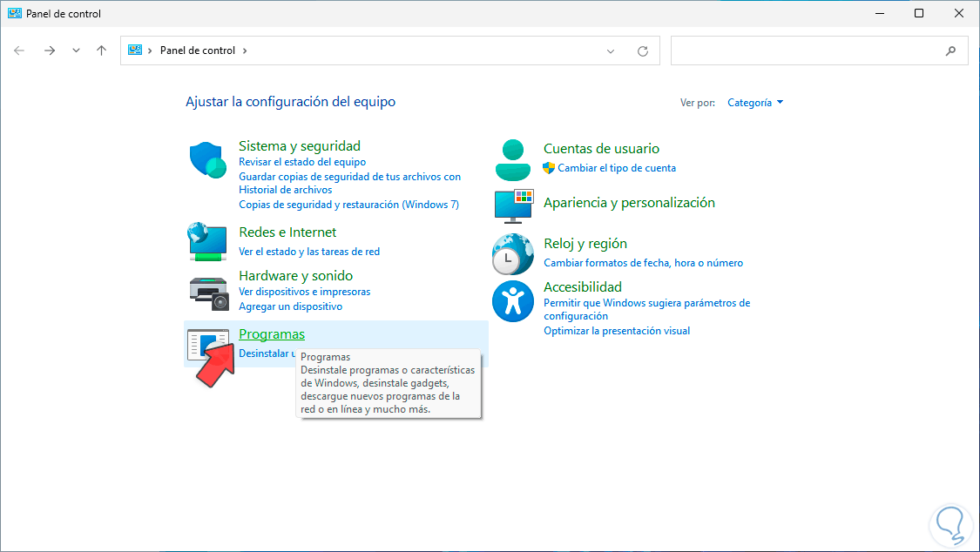Open Copias de seguridad y restauración (Windows 7)

tap(348, 205)
